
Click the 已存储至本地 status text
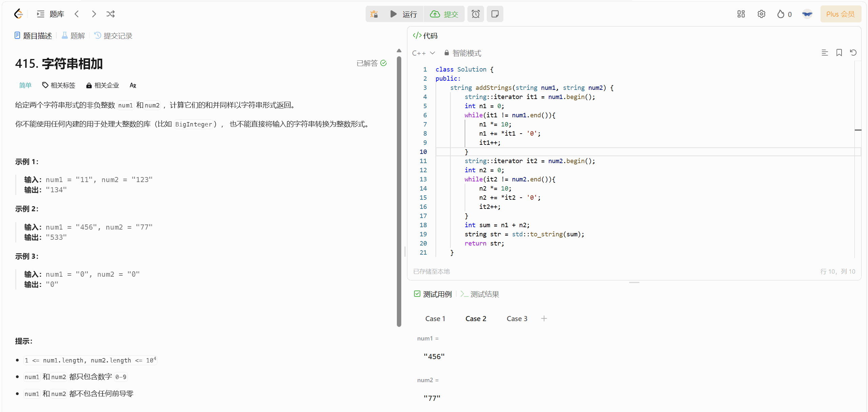click(x=431, y=271)
